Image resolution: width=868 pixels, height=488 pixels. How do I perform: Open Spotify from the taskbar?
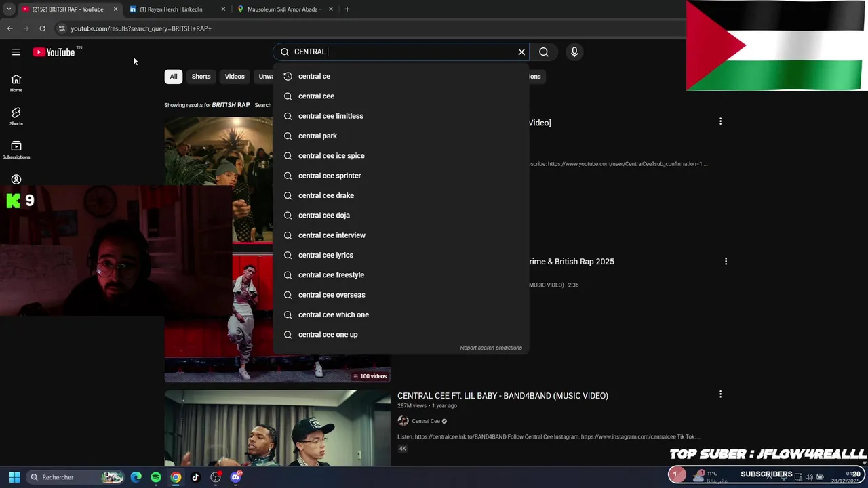tap(156, 477)
